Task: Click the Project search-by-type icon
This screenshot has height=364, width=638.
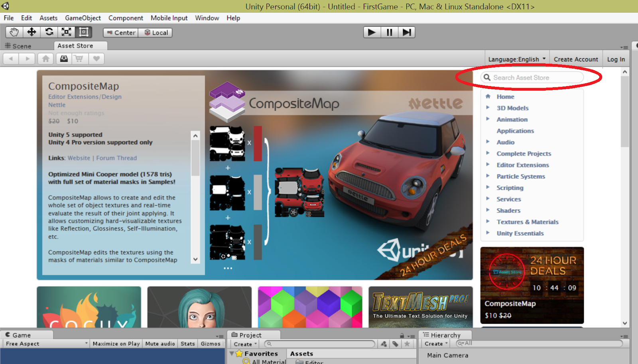Action: point(384,344)
